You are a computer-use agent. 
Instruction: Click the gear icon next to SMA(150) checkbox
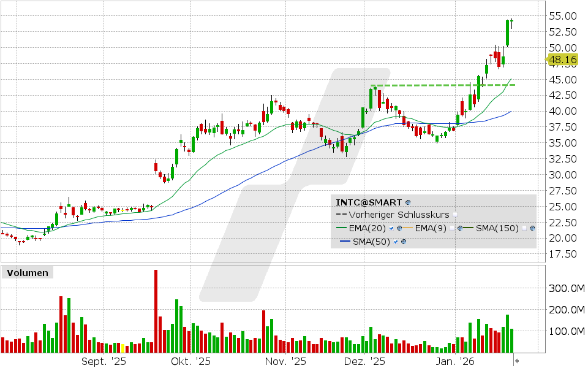coord(532,228)
